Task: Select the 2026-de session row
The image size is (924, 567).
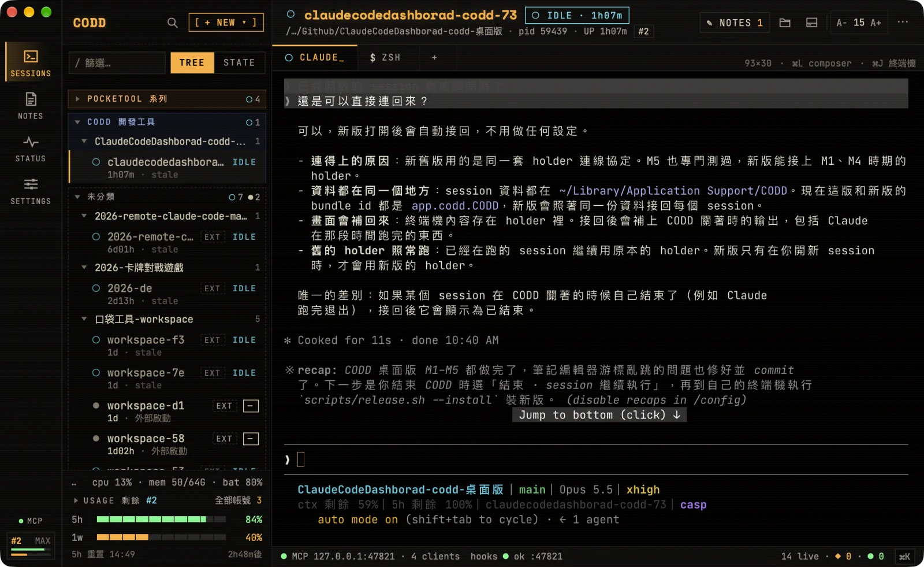Action: 167,294
